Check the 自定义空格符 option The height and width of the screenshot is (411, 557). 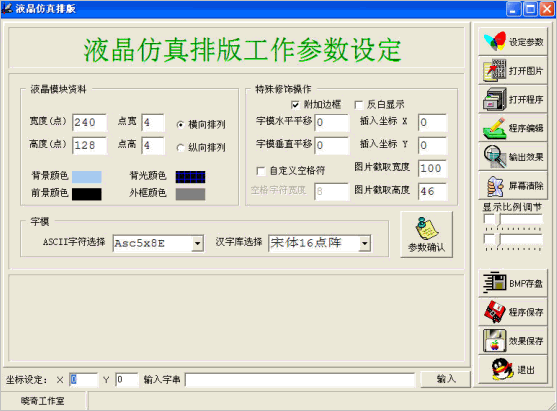click(260, 171)
